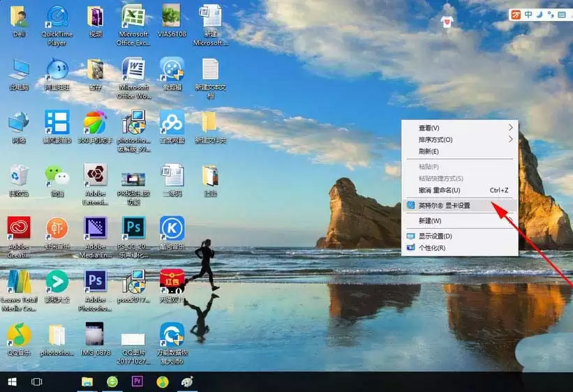Screen dimensions: 573x392
Task: Select the Adobe Creative Cloud desktop icon
Action: click(19, 236)
